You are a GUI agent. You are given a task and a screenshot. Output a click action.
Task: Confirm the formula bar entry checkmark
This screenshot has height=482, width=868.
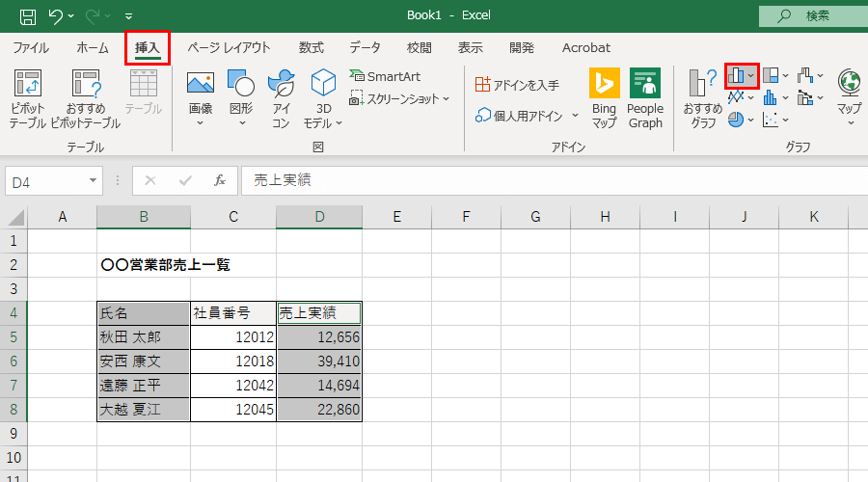pos(185,180)
